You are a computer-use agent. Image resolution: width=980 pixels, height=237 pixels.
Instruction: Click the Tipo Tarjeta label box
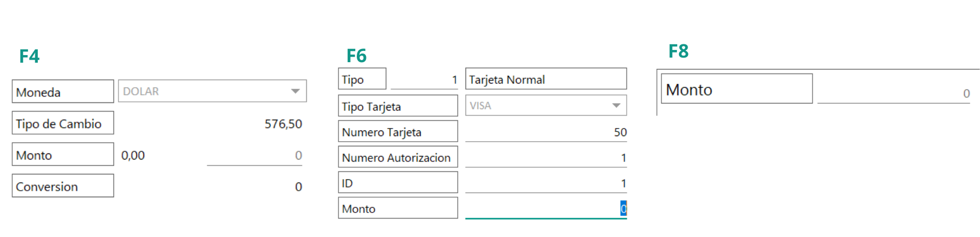(398, 106)
